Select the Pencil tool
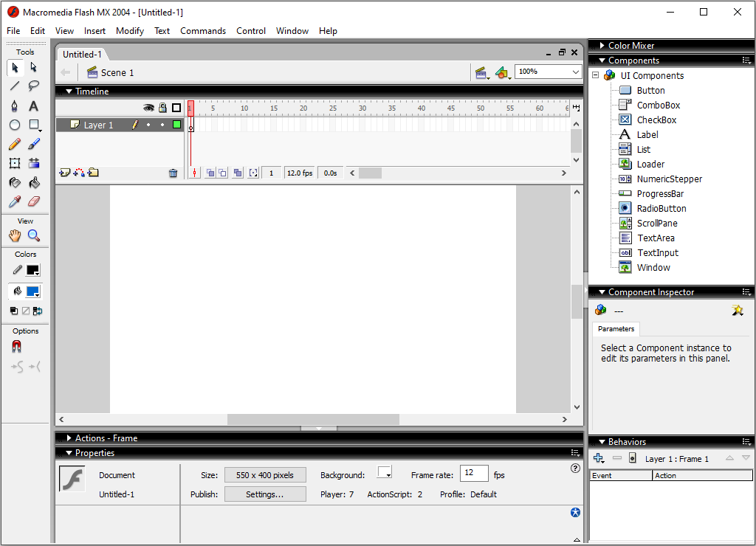Image resolution: width=756 pixels, height=546 pixels. (15, 144)
